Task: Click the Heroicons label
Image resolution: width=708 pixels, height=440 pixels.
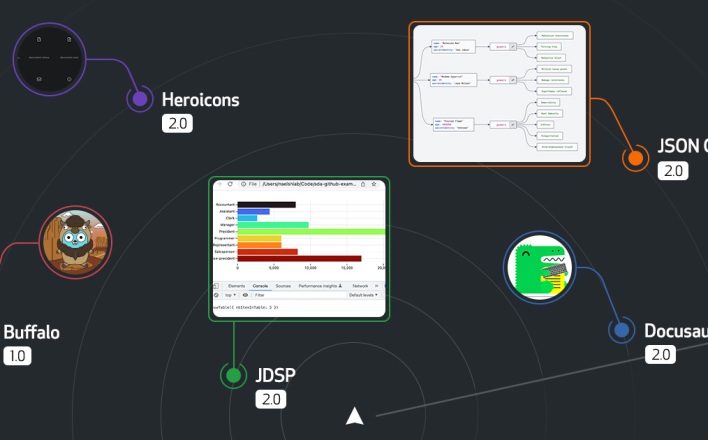Action: [200, 100]
